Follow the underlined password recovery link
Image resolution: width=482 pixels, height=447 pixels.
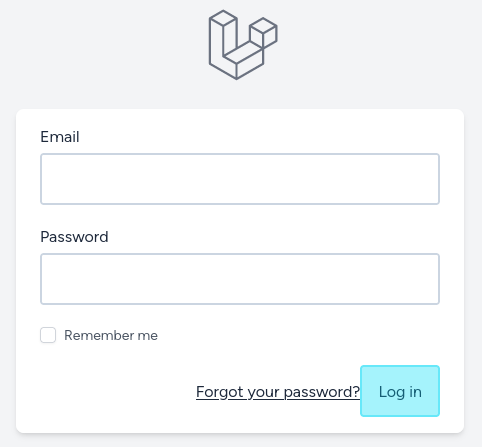tap(278, 392)
